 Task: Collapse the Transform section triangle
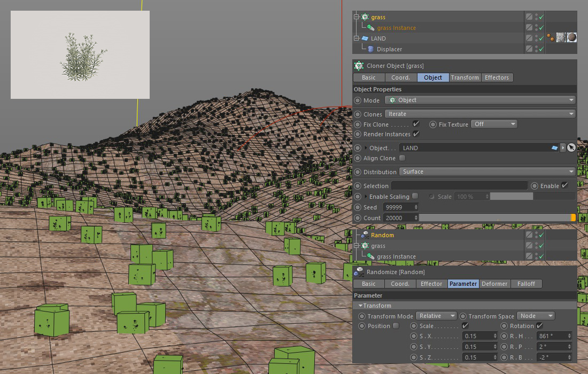point(360,306)
